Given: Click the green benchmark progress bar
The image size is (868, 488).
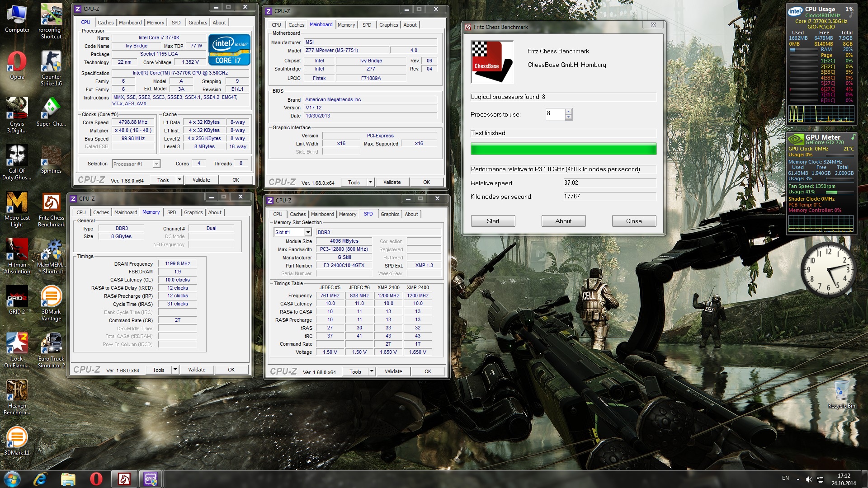Looking at the screenshot, I should [x=563, y=149].
